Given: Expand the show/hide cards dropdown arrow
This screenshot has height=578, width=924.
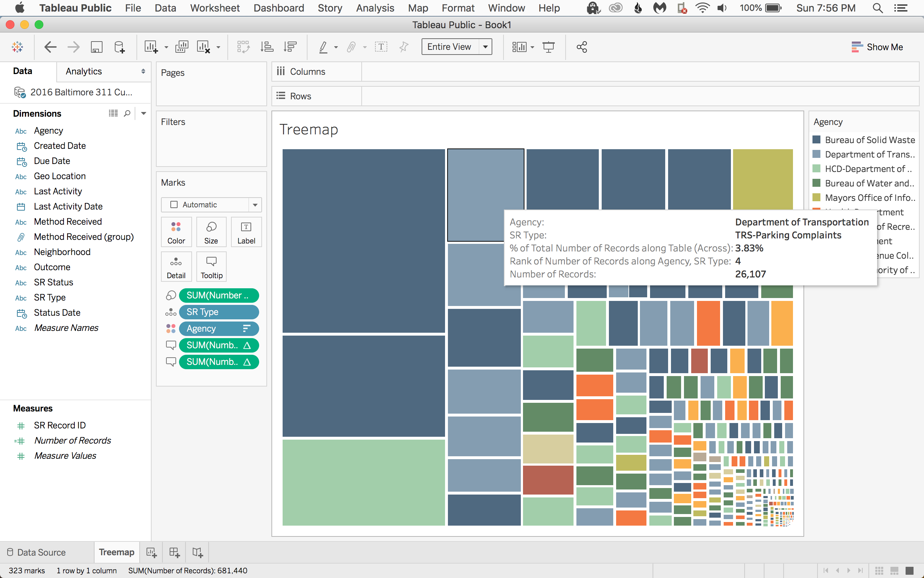Looking at the screenshot, I should pos(533,47).
